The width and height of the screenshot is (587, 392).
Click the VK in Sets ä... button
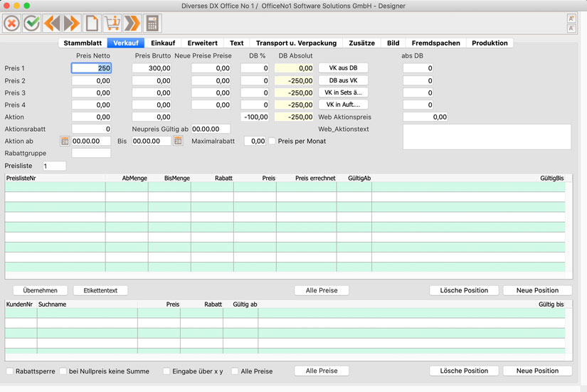(343, 92)
